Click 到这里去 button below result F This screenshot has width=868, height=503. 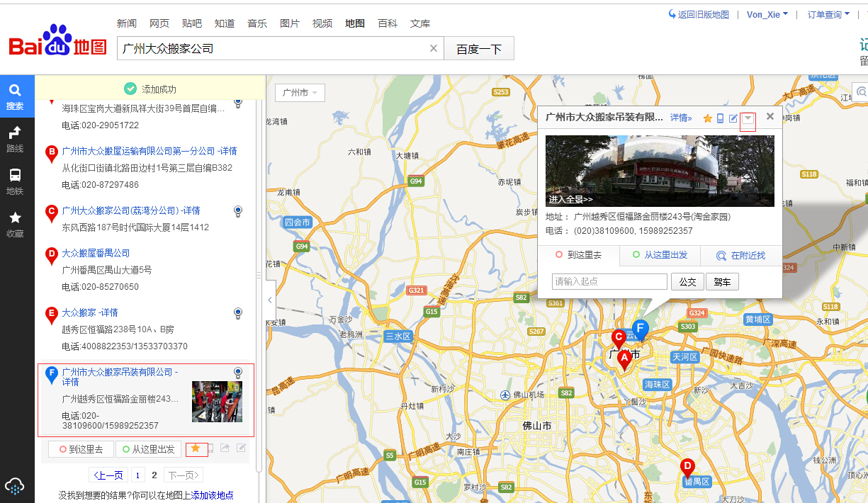point(81,449)
